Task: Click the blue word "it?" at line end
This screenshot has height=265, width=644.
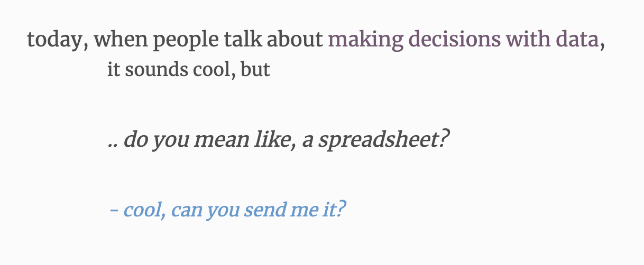Action: [335, 210]
